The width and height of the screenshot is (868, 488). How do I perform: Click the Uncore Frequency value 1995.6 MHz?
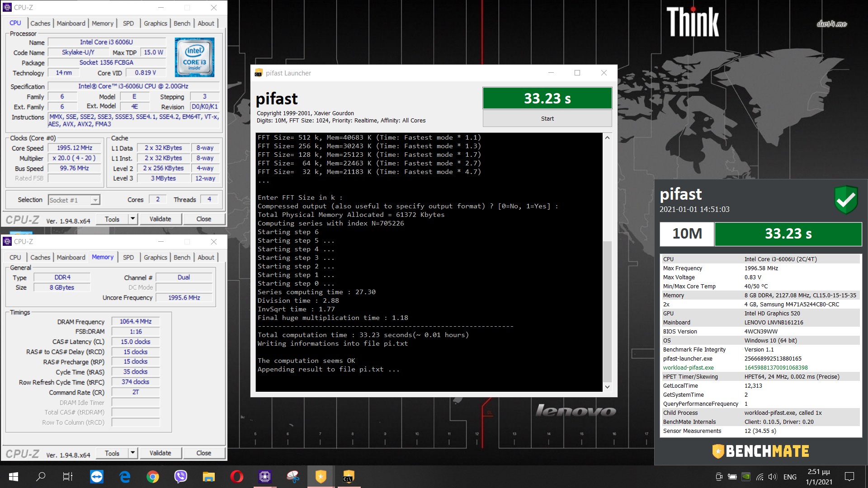point(184,298)
